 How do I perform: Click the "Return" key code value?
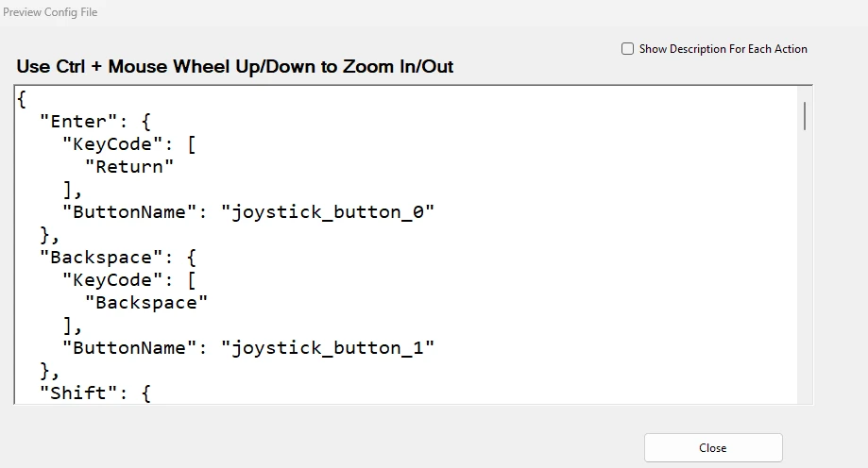click(x=129, y=166)
